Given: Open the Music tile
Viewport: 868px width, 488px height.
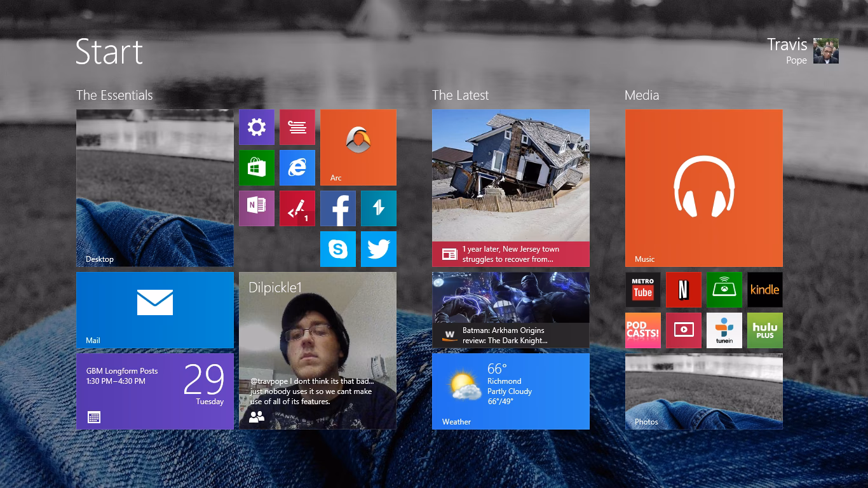Looking at the screenshot, I should 703,187.
